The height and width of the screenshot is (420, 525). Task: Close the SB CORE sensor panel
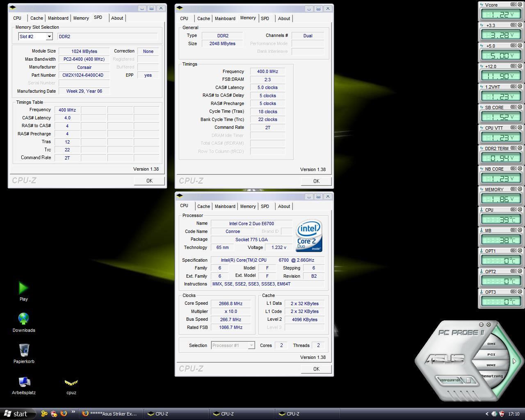click(x=520, y=107)
